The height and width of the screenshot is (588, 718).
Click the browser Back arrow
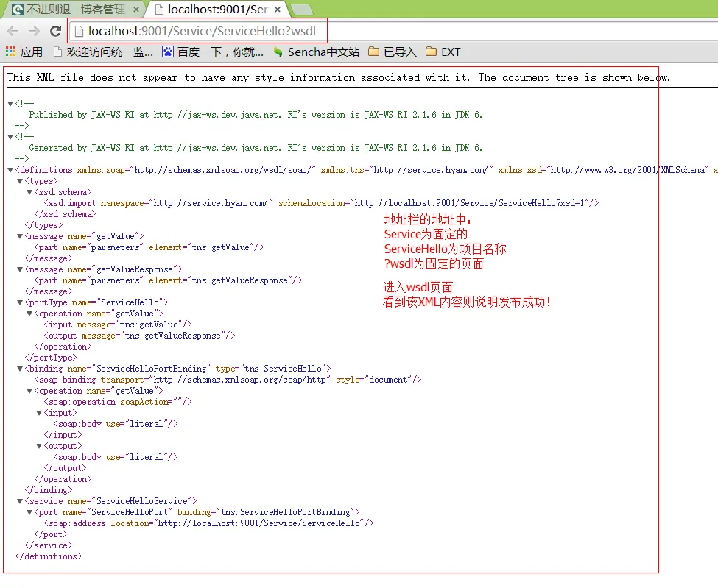click(x=13, y=31)
